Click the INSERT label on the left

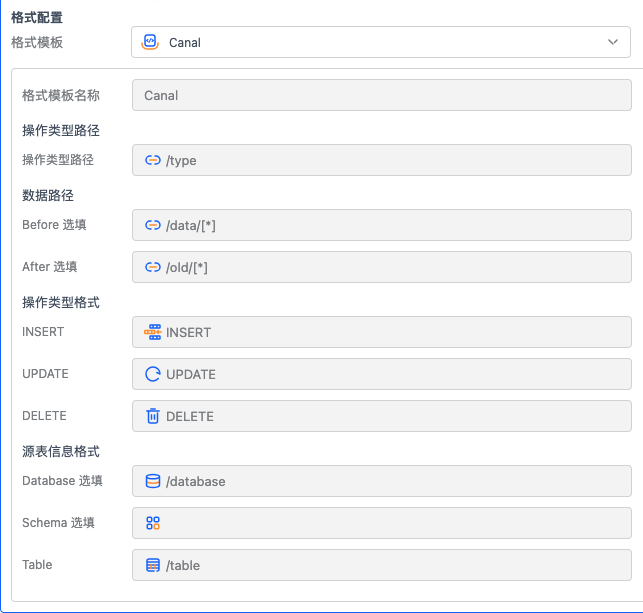click(x=43, y=332)
